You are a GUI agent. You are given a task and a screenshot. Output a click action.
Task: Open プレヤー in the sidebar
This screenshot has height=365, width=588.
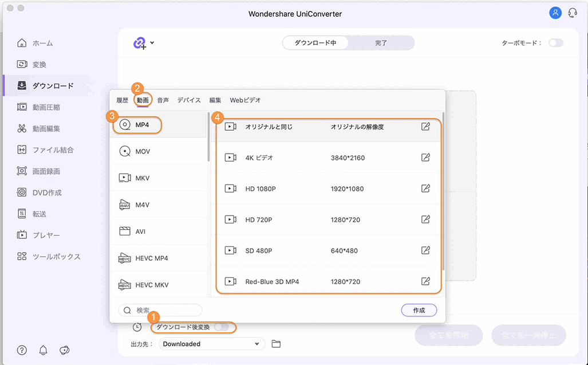point(38,235)
